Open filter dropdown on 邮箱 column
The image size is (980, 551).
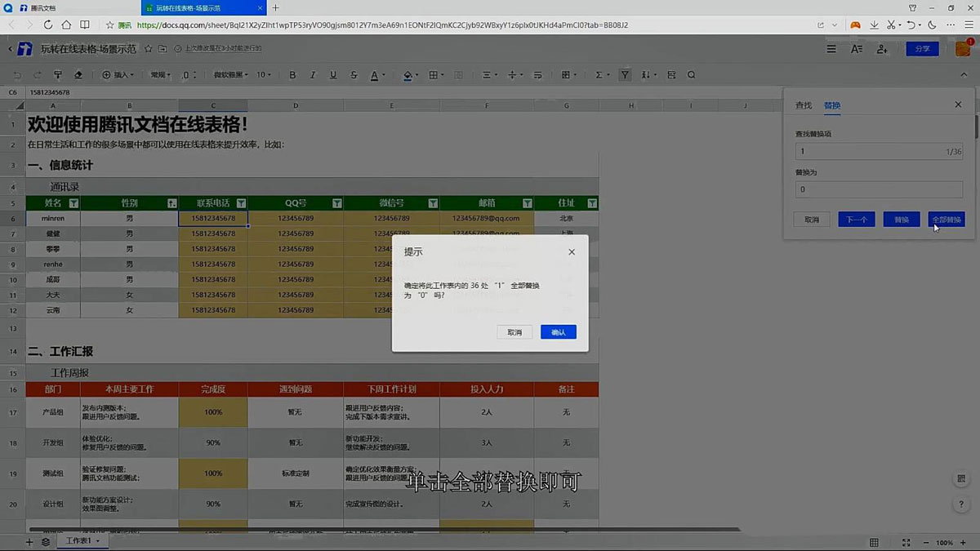pos(527,203)
